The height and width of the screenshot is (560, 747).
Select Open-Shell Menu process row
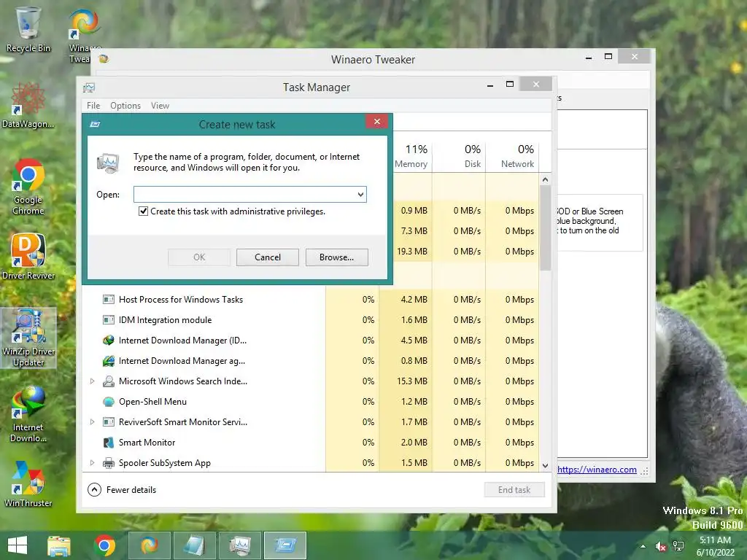pos(311,402)
